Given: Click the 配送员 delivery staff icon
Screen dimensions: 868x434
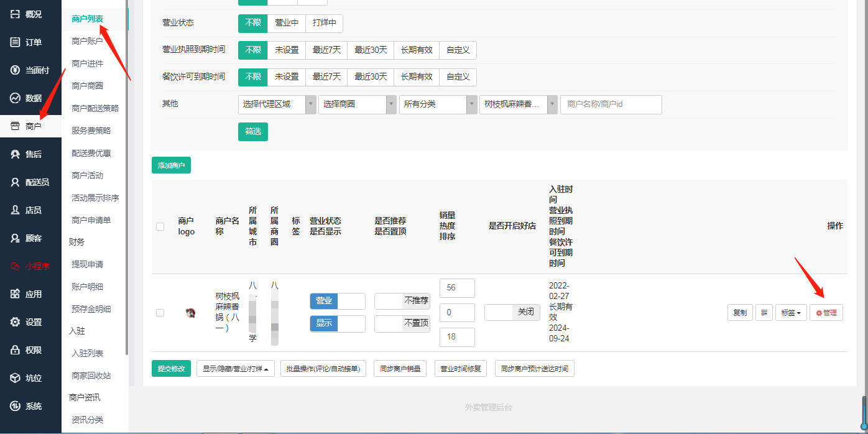Looking at the screenshot, I should [16, 182].
